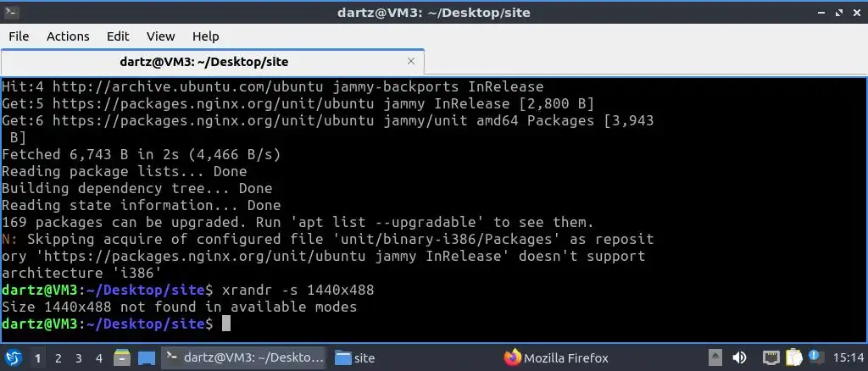The image size is (868, 371).
Task: Click the "architecture 'i386'" line
Action: pyautogui.click(x=82, y=273)
